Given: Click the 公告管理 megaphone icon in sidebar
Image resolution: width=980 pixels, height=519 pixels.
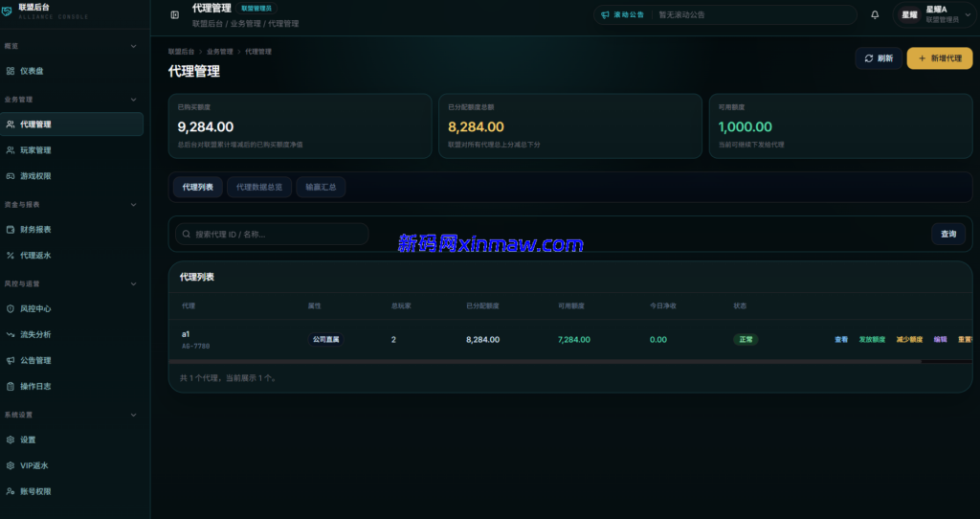Looking at the screenshot, I should pyautogui.click(x=10, y=361).
